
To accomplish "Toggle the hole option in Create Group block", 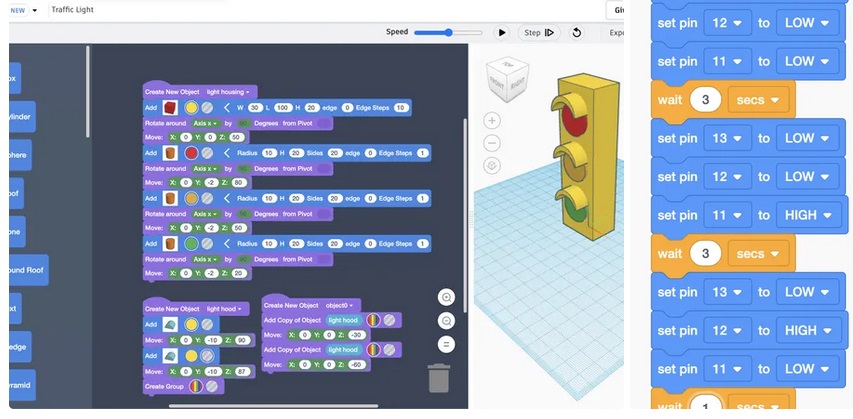I will pyautogui.click(x=212, y=386).
